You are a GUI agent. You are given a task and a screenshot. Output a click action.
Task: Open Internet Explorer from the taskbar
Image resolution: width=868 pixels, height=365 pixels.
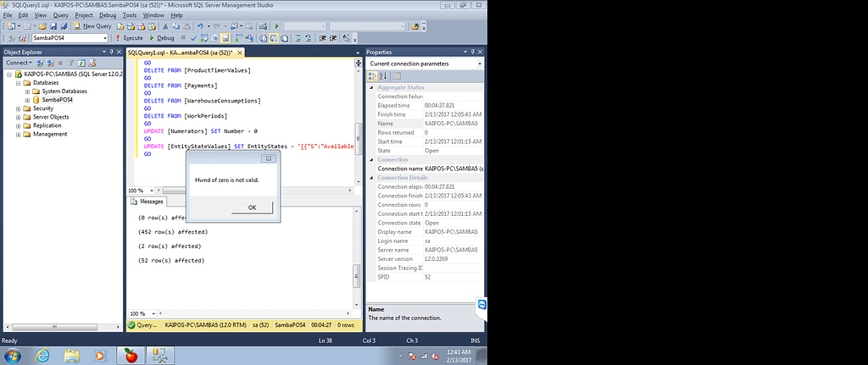[42, 355]
